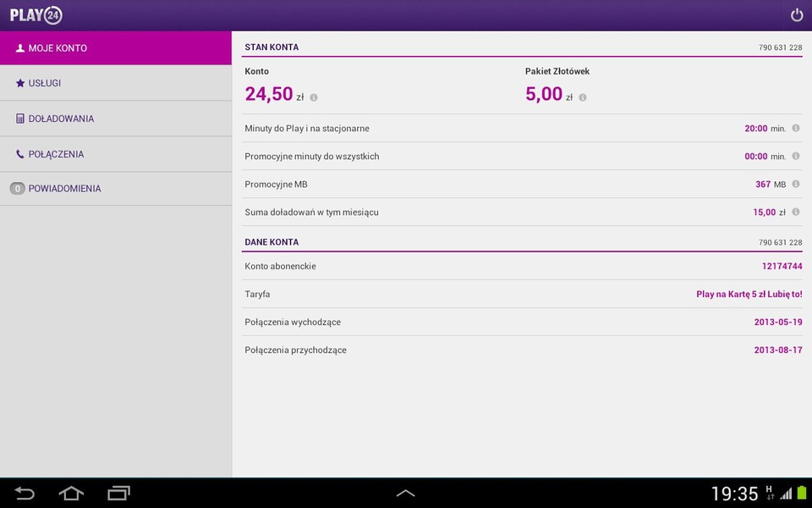Tap the 5,00 Pakiet Złotówek value

[544, 94]
